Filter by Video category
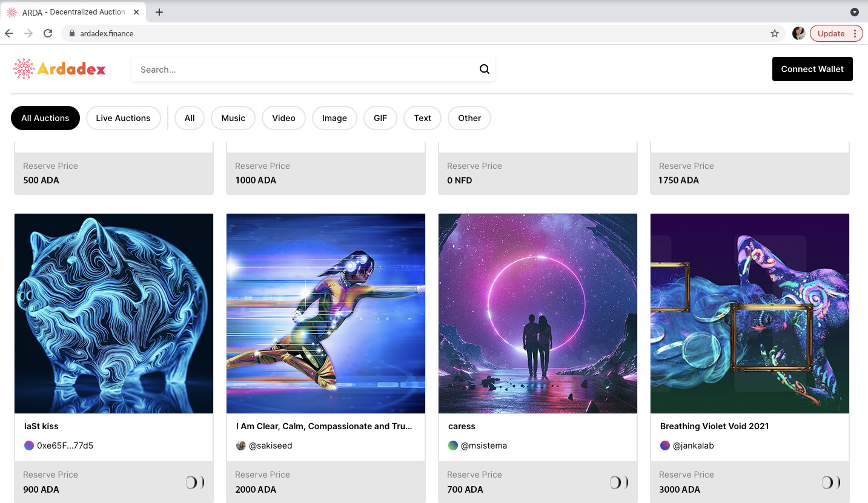Viewport: 868px width, 503px height. 283,118
